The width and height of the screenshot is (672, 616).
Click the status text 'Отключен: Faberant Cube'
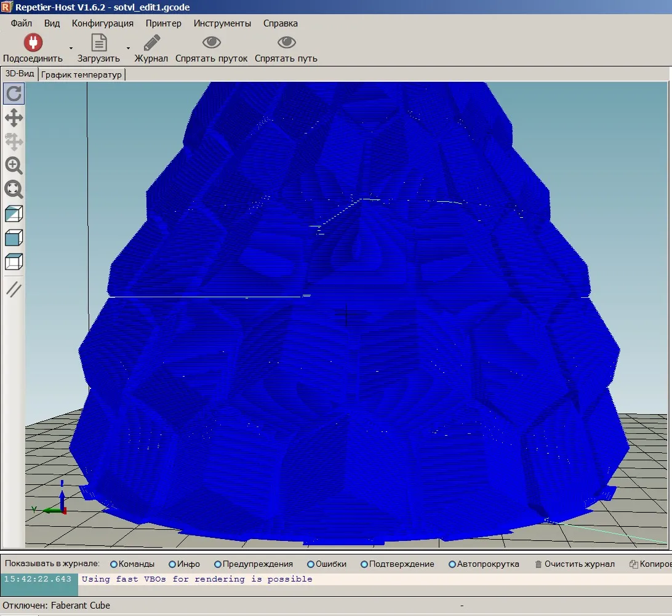click(56, 606)
